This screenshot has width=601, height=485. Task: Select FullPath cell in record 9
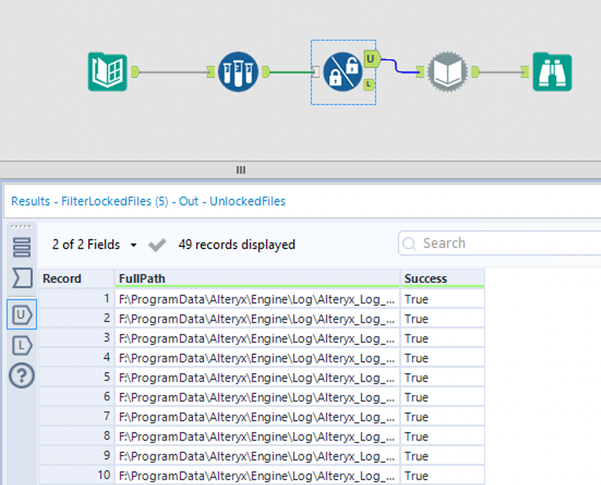257,456
